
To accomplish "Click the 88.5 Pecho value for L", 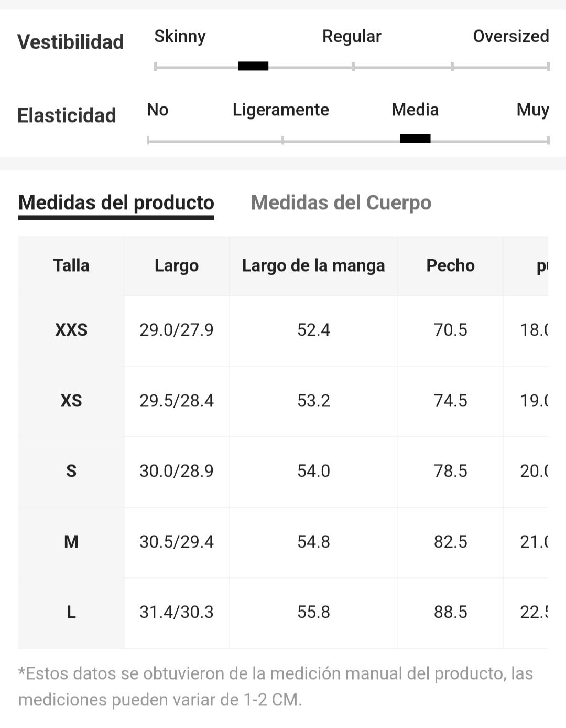I will tap(450, 612).
